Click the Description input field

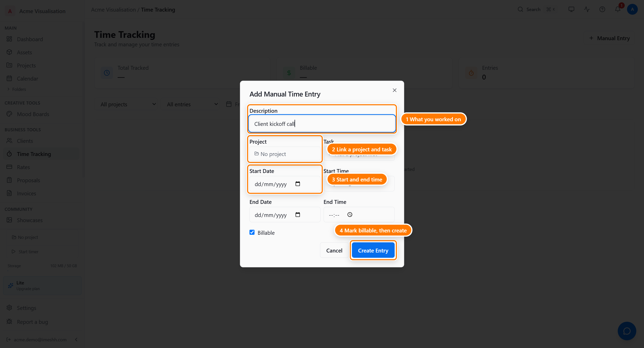[322, 124]
